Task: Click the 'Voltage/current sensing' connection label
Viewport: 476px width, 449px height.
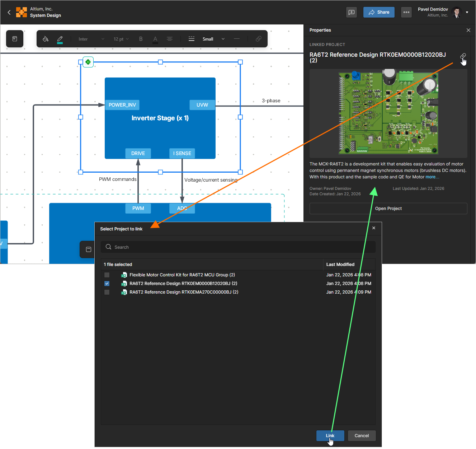Action: (211, 180)
